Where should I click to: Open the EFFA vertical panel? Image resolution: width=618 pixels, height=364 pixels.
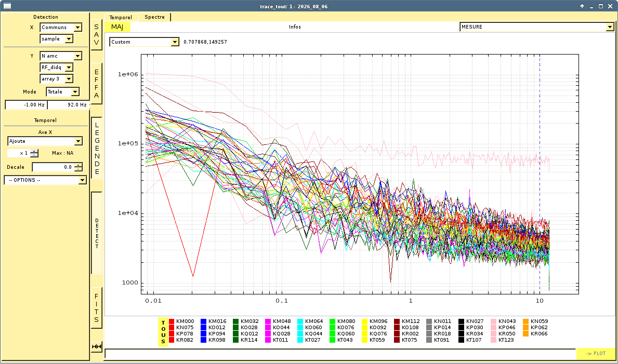(97, 84)
